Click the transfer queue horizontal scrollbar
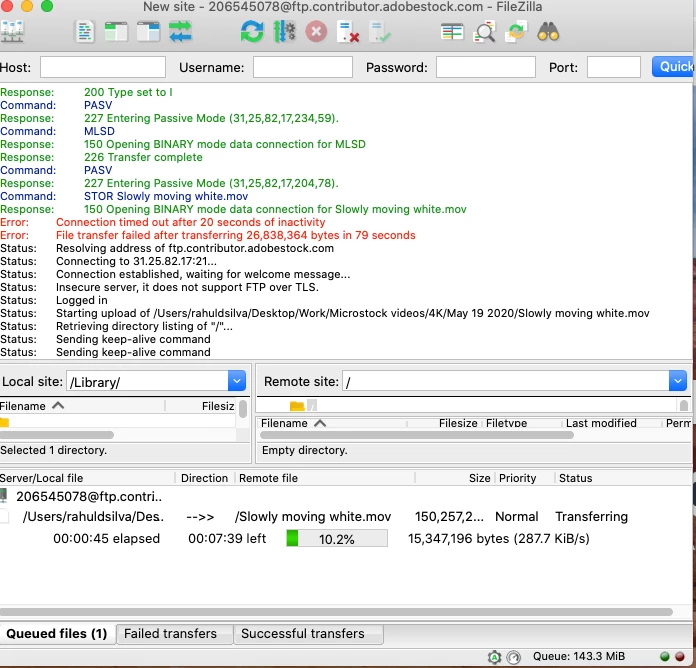This screenshot has width=696, height=668. point(336,612)
